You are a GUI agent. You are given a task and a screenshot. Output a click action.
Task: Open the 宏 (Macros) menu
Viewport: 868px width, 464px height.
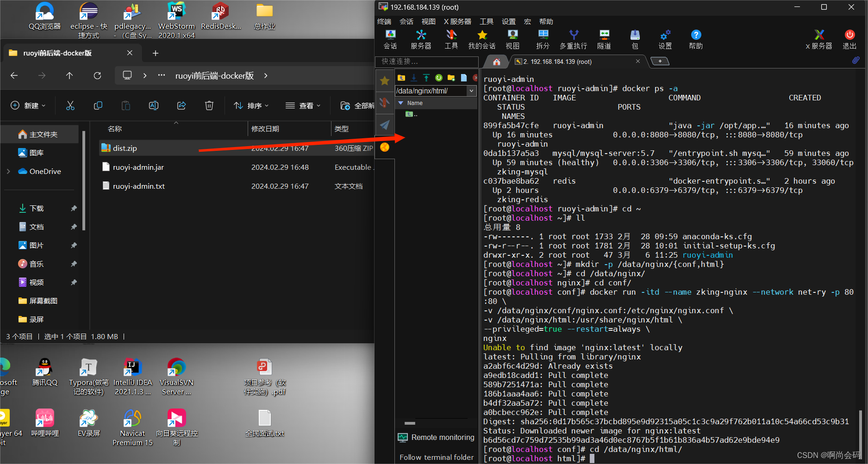[x=527, y=21]
